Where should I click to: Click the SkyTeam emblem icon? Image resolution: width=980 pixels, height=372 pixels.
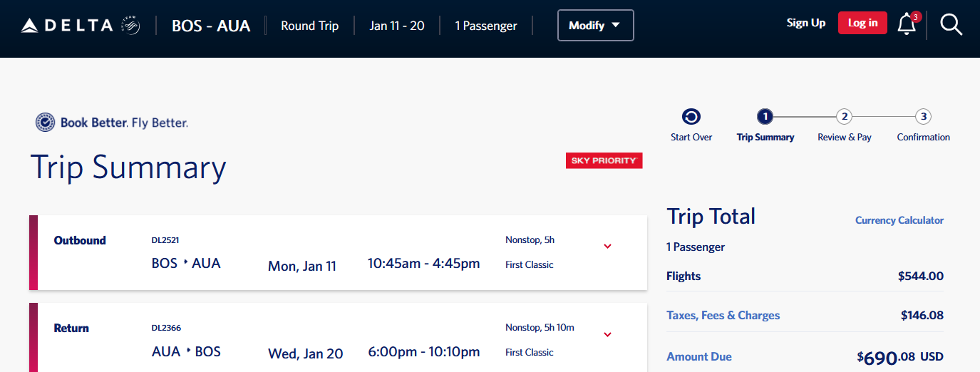pyautogui.click(x=131, y=26)
